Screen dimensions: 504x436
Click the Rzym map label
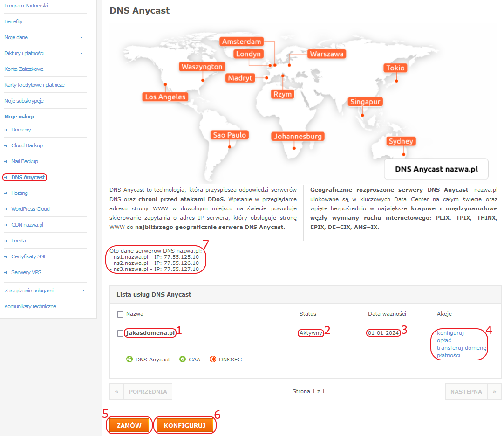pos(283,94)
